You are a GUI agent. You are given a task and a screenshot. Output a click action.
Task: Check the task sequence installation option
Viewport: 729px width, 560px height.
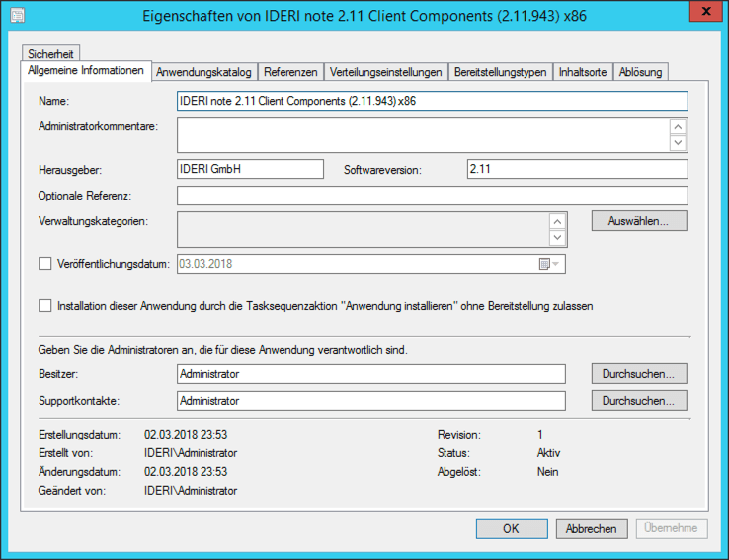point(45,306)
